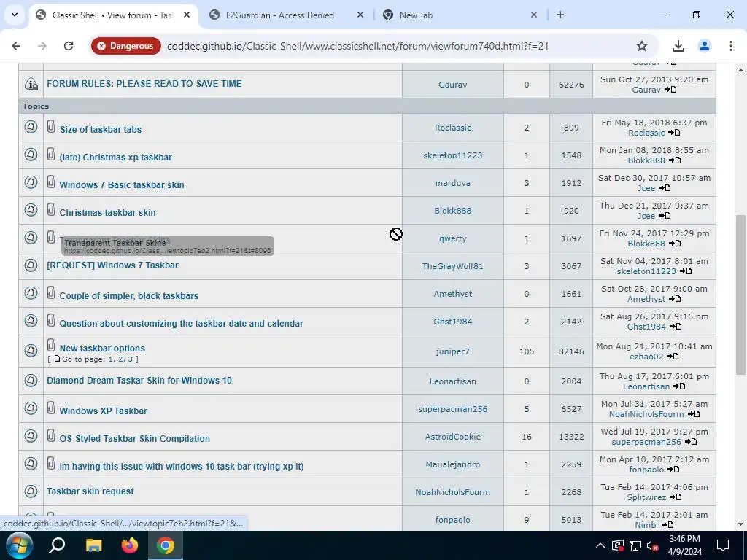The width and height of the screenshot is (747, 560).
Task: View author profile skeleton11223 in author column
Action: pos(452,155)
